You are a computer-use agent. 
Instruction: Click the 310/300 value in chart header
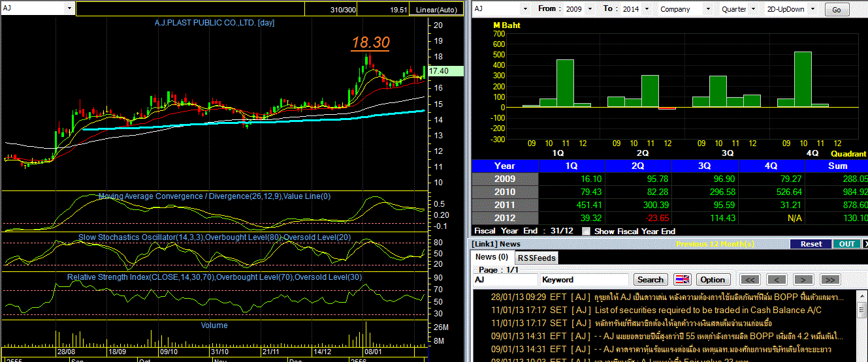click(343, 10)
